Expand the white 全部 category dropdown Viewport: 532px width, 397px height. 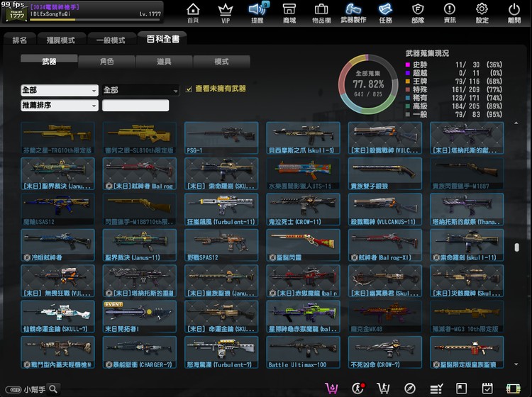click(60, 90)
